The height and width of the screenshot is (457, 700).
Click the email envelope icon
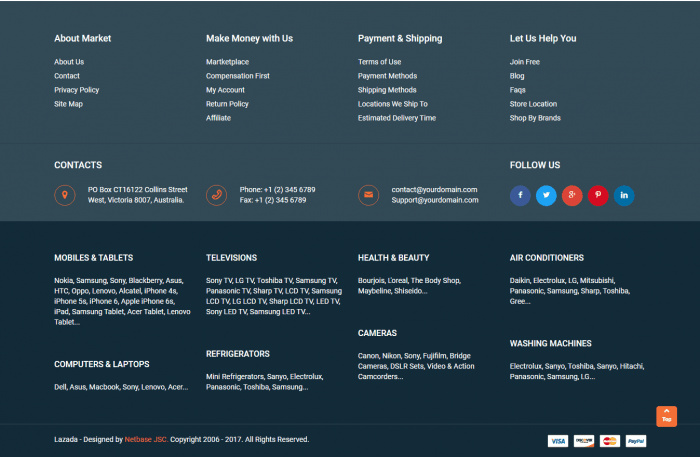point(369,195)
